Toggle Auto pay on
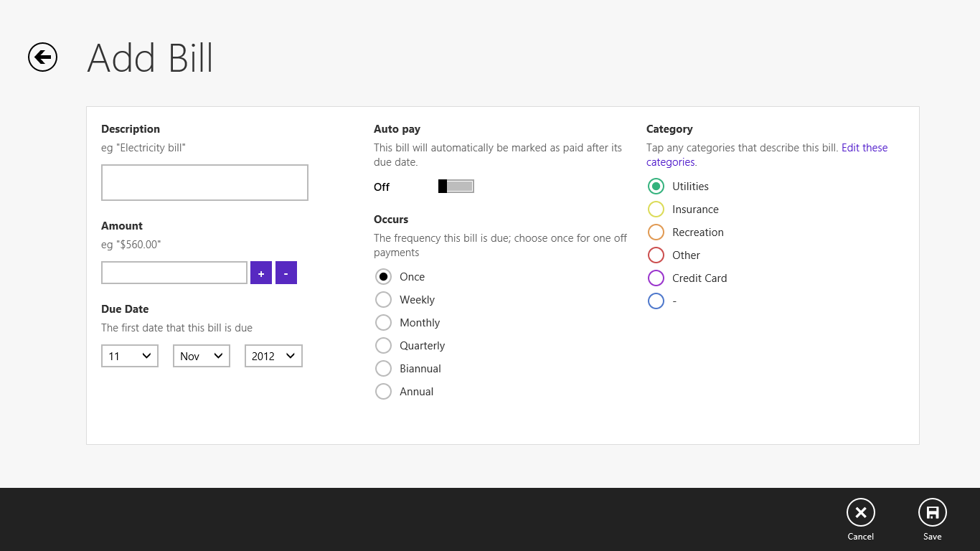 [x=456, y=186]
